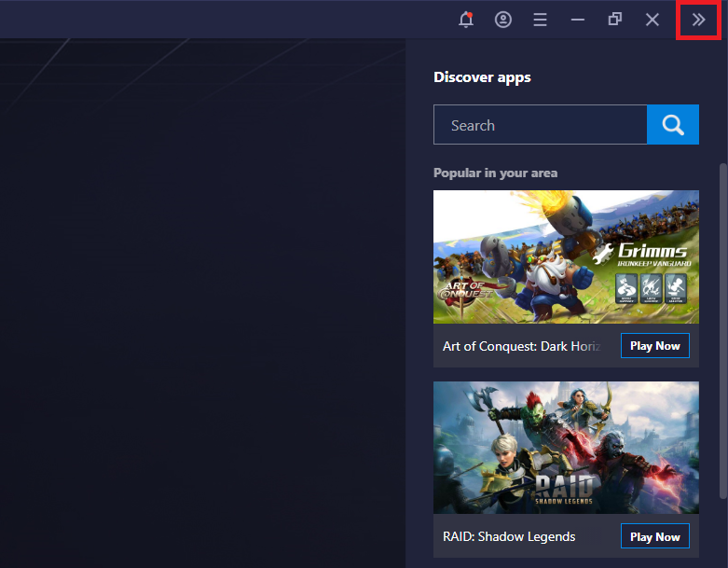
Task: Select the Art of Conquest: Dark Horizon title
Action: (x=522, y=346)
